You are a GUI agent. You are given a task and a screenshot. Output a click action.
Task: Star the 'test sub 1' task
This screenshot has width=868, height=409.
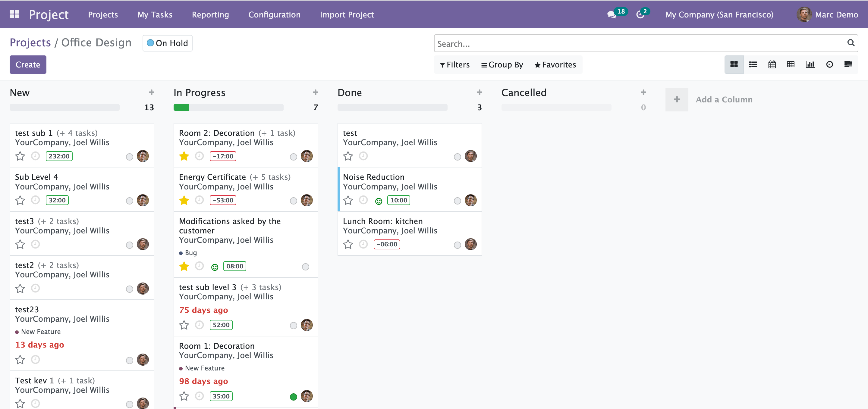coord(20,156)
